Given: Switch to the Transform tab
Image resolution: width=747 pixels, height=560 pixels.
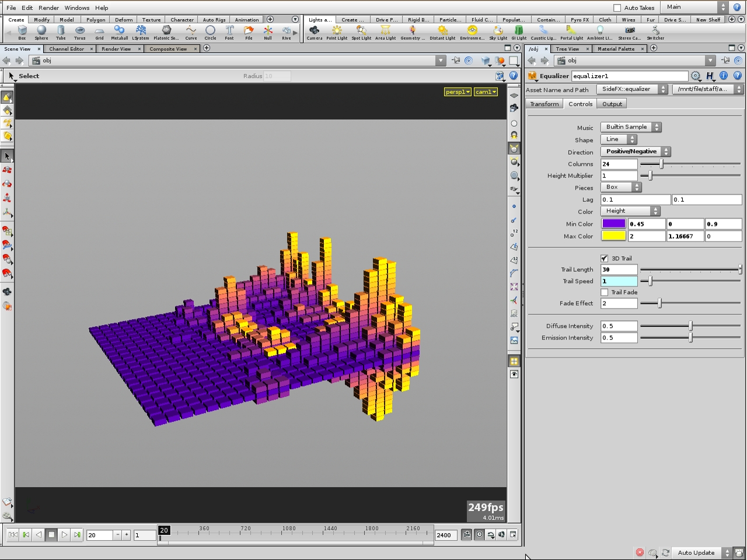Looking at the screenshot, I should [x=544, y=104].
